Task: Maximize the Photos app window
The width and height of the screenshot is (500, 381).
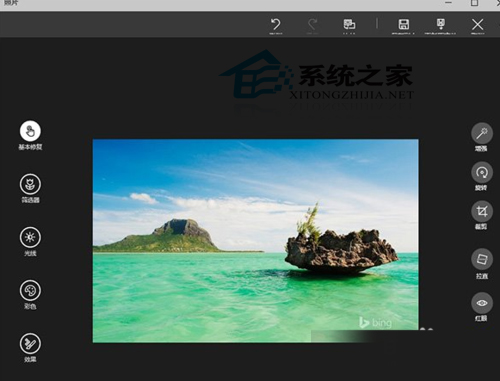Action: [x=474, y=3]
